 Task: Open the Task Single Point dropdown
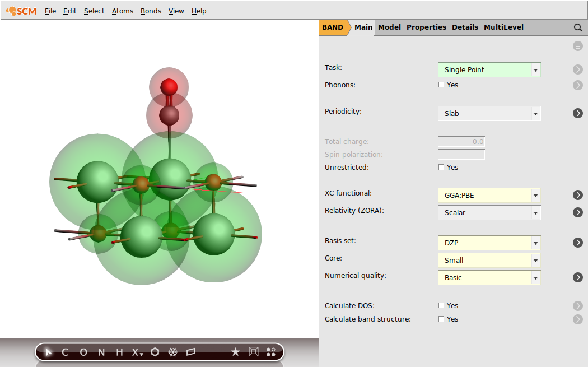489,70
